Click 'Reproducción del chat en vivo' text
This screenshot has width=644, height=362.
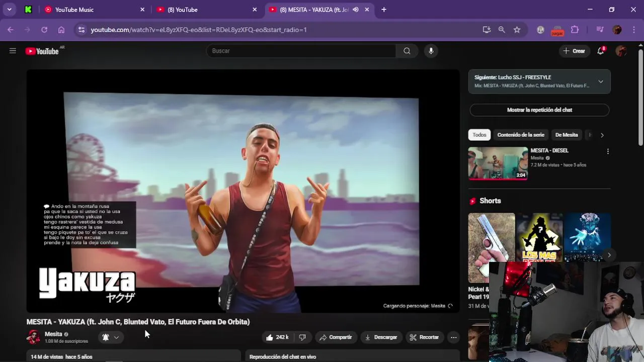(283, 357)
